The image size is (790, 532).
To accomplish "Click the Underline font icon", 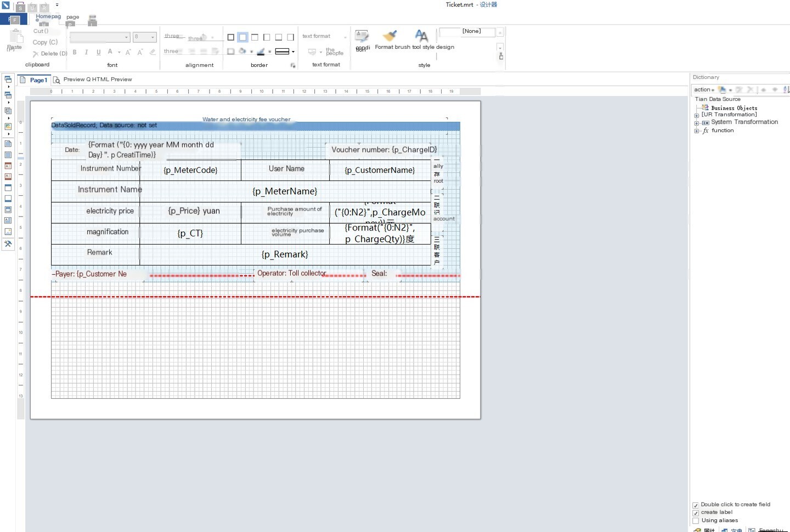I will [98, 52].
